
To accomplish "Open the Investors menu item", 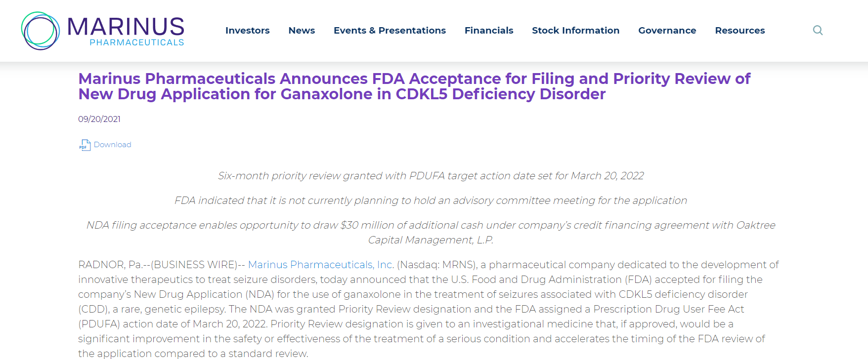I will point(247,31).
